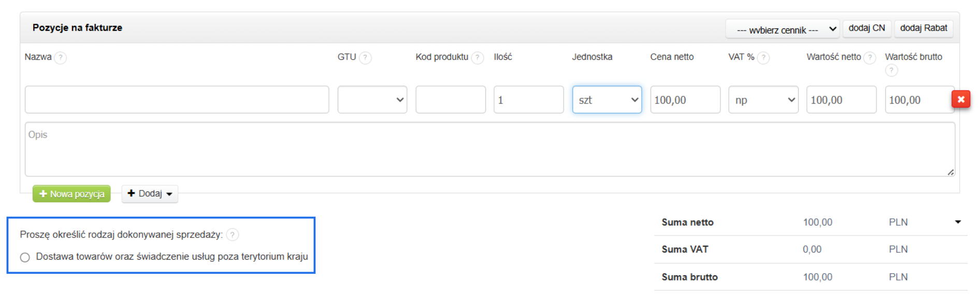Add a new item with Nowa pozycja
The image size is (980, 298).
pyautogui.click(x=71, y=193)
